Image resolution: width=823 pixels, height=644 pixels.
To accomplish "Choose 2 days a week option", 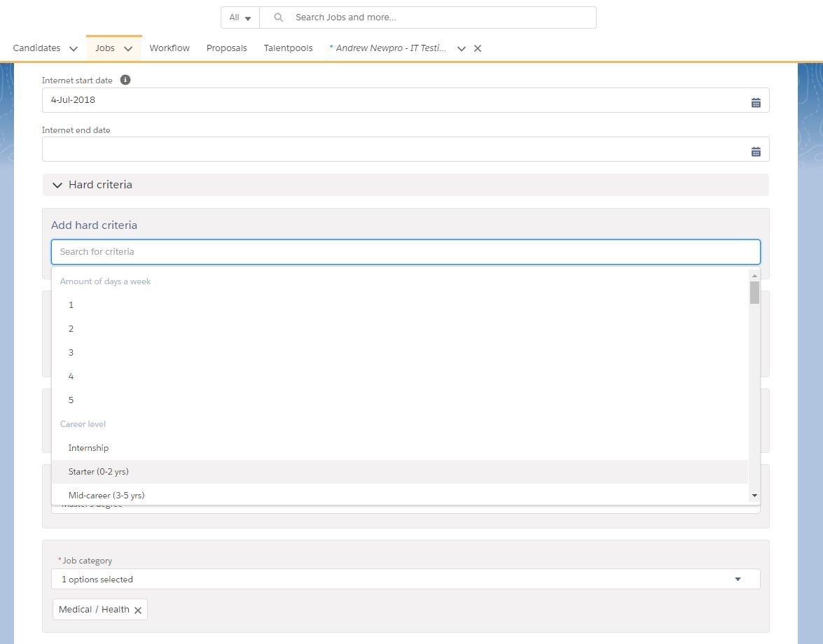I will tap(400, 329).
